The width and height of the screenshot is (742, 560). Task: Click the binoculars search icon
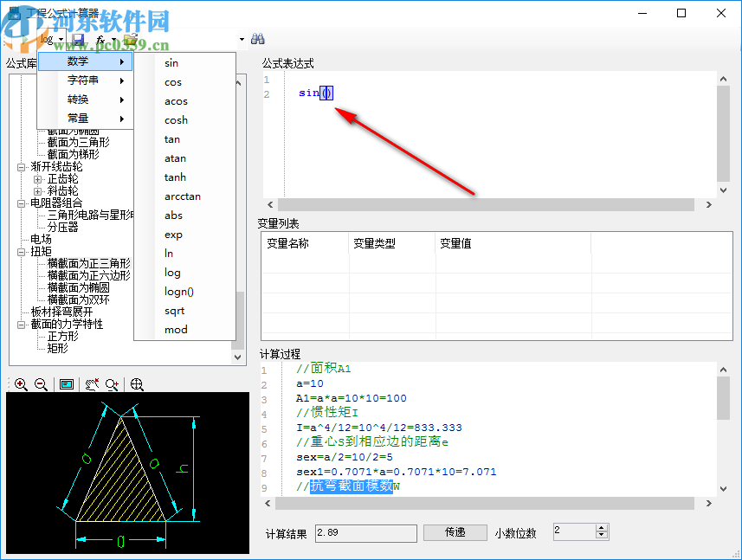[257, 39]
